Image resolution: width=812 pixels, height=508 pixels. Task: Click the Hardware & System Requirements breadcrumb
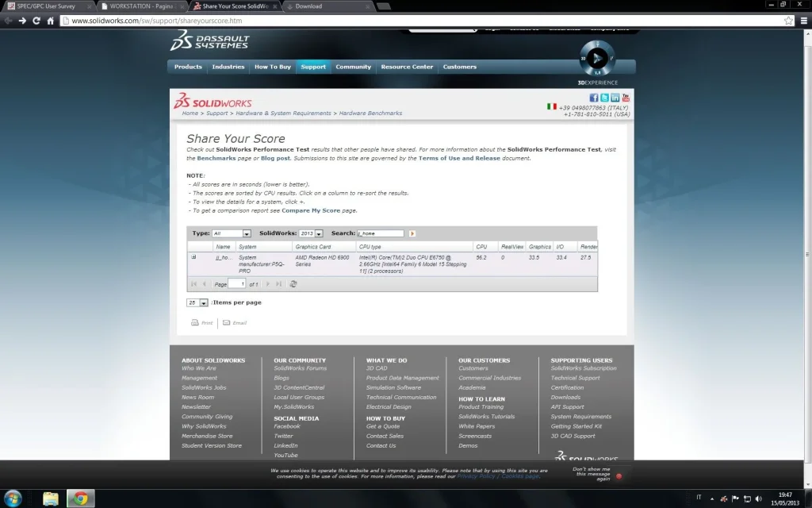(283, 114)
